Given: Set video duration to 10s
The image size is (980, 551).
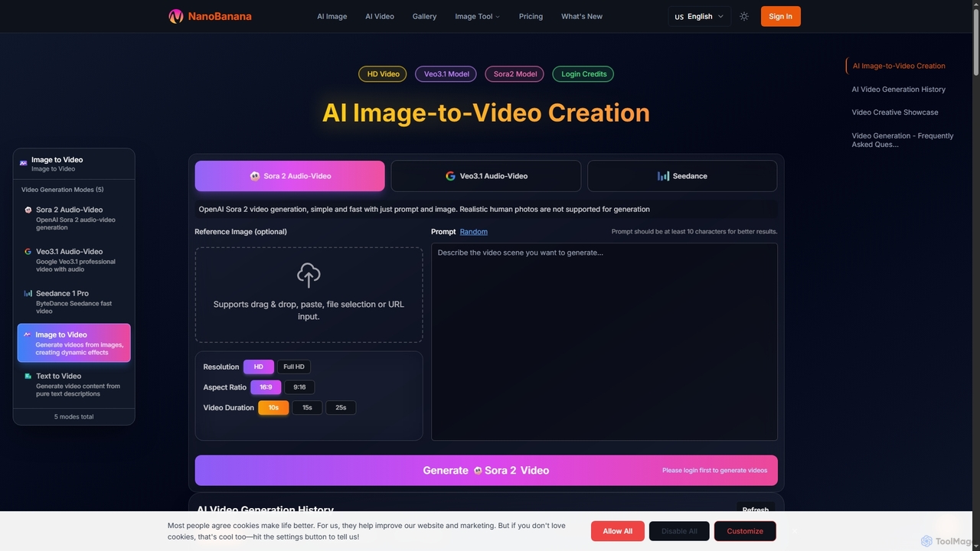Looking at the screenshot, I should [273, 408].
